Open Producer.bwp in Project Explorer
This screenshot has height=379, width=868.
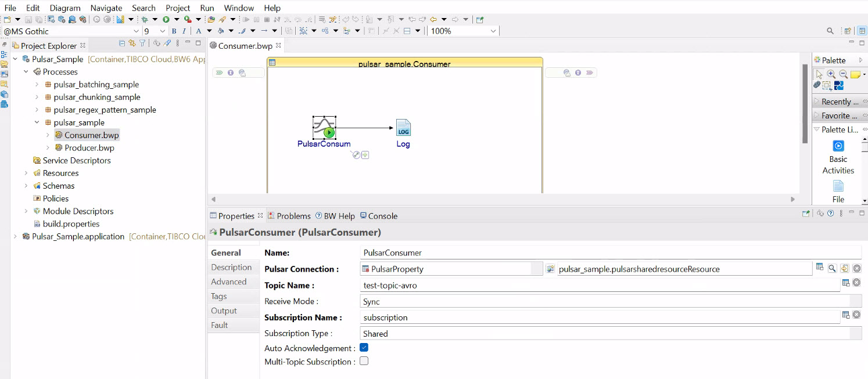point(89,148)
